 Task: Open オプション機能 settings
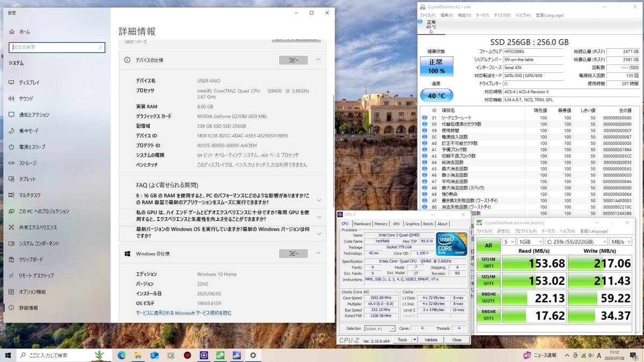point(32,292)
